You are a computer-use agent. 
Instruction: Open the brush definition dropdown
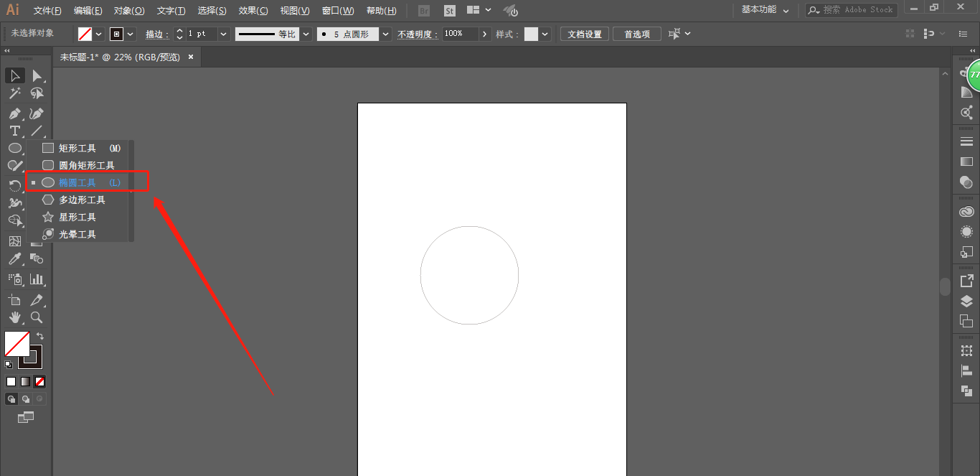(386, 34)
